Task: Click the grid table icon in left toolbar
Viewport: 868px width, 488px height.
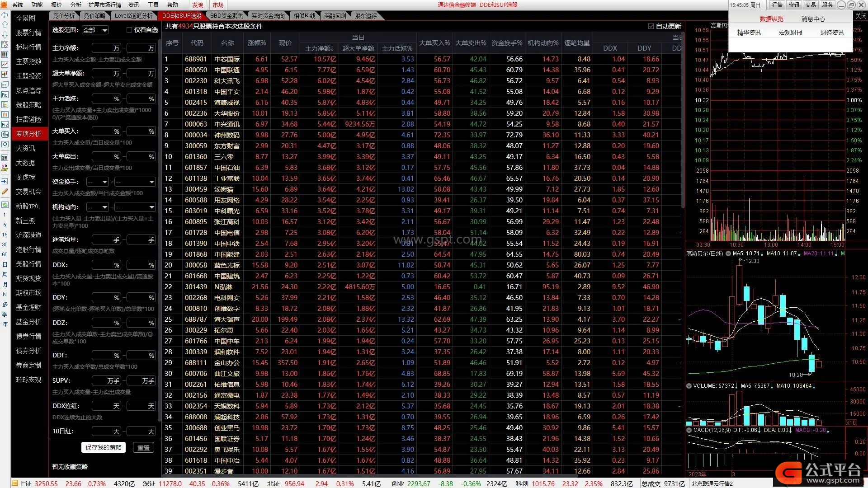Action: pyautogui.click(x=5, y=55)
